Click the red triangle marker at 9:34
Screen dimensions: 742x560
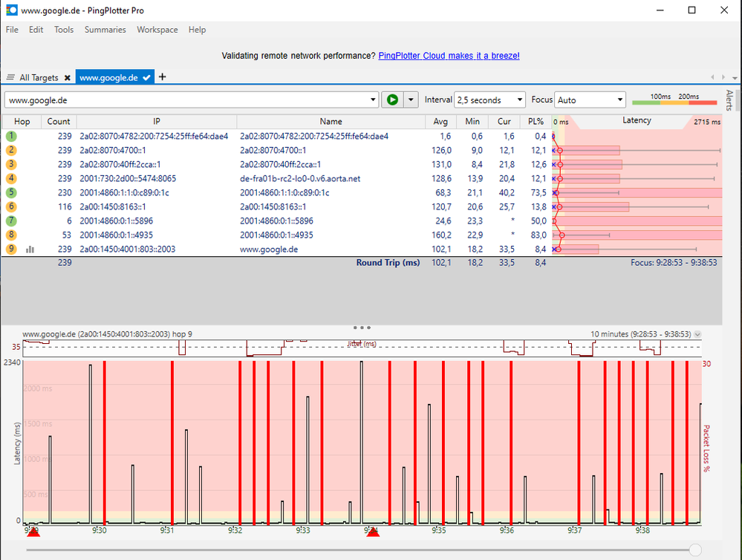373,533
